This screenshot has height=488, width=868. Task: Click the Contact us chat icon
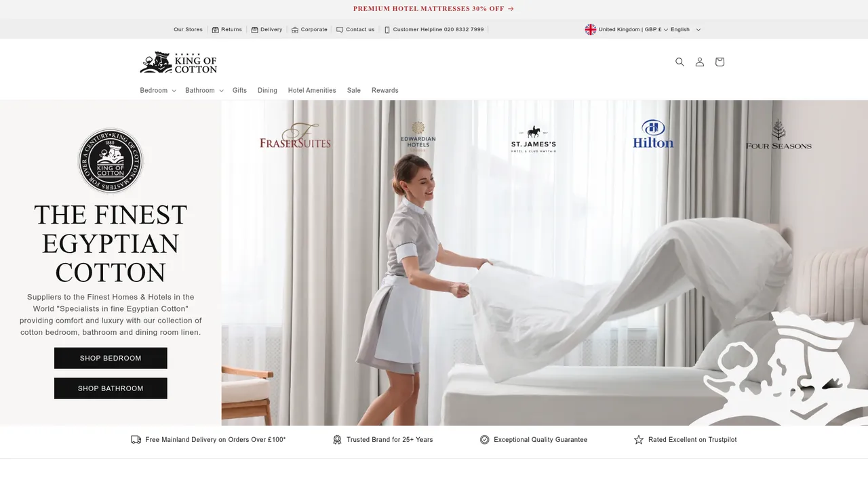(x=340, y=30)
